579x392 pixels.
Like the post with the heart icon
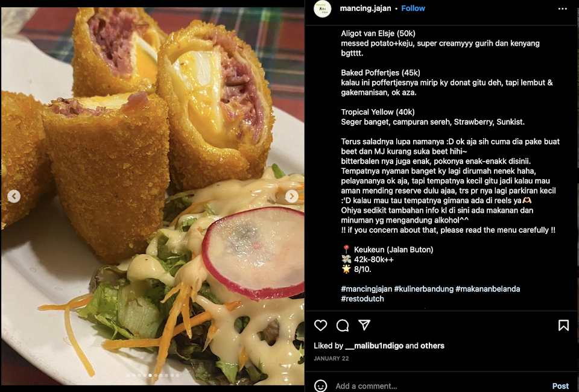[x=320, y=325]
